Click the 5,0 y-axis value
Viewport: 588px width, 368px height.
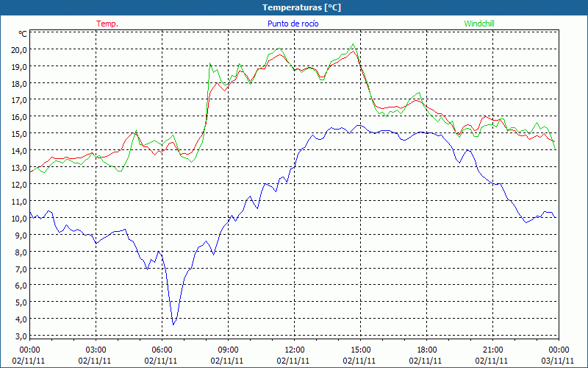pos(21,302)
